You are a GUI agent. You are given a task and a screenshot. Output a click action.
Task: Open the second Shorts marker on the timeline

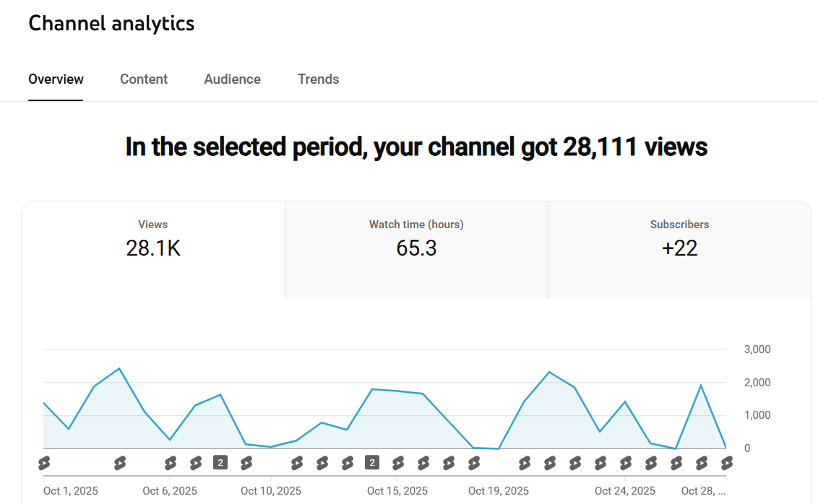pos(120,462)
